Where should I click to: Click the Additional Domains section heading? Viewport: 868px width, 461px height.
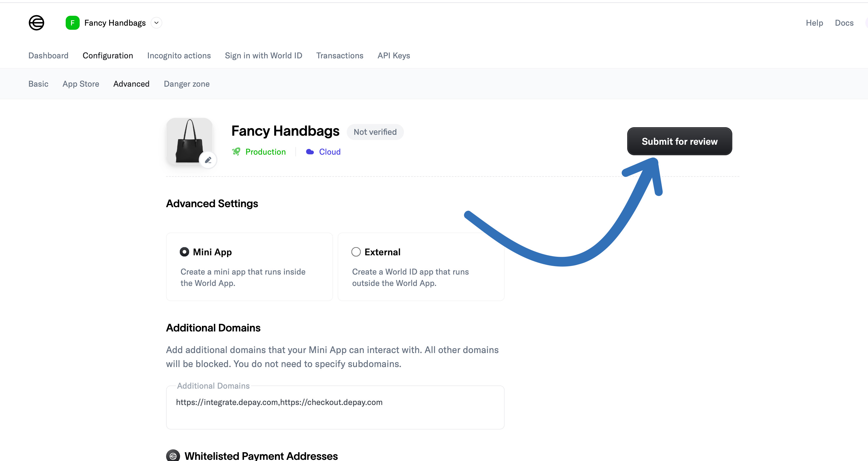[x=213, y=328]
